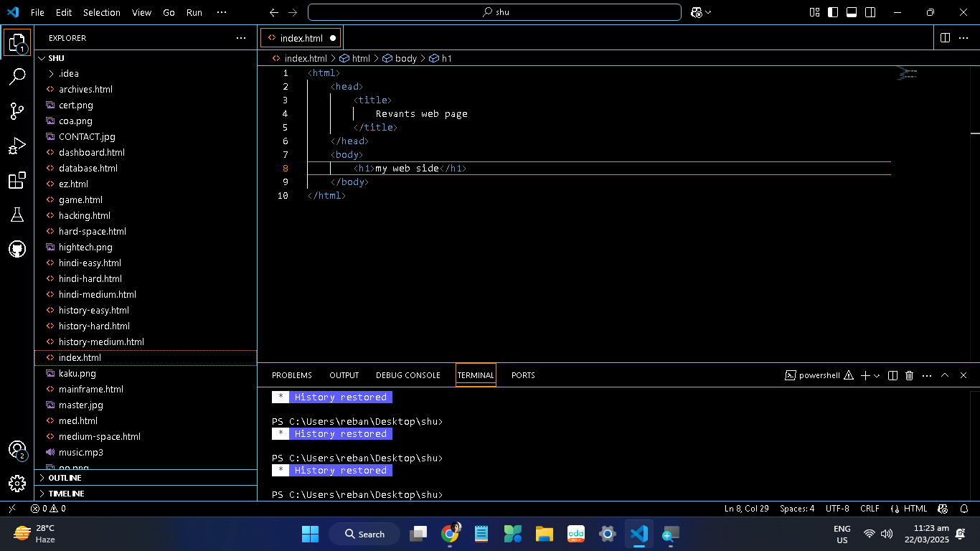Open remote window status bar icon
The image size is (980, 551).
coord(11,509)
